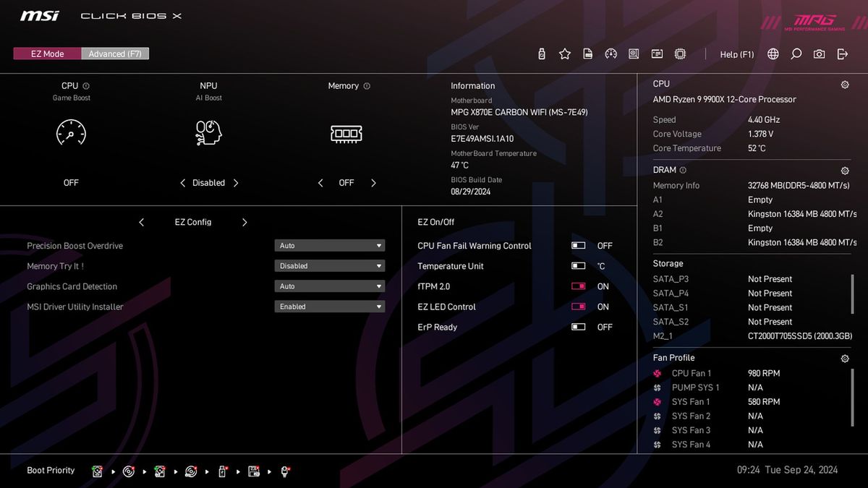This screenshot has width=868, height=488.
Task: Open Memory Try It ! dropdown
Action: pos(330,266)
